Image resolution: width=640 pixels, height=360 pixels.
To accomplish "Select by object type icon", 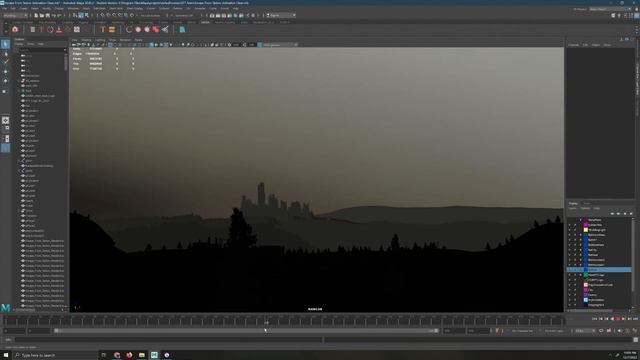I will pos(81,16).
